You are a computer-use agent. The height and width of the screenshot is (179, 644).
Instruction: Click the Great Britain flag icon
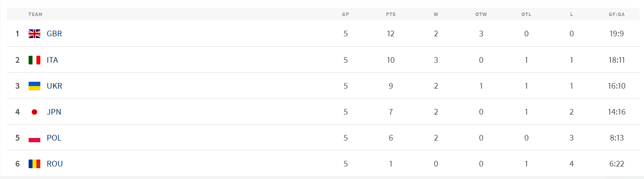click(34, 34)
